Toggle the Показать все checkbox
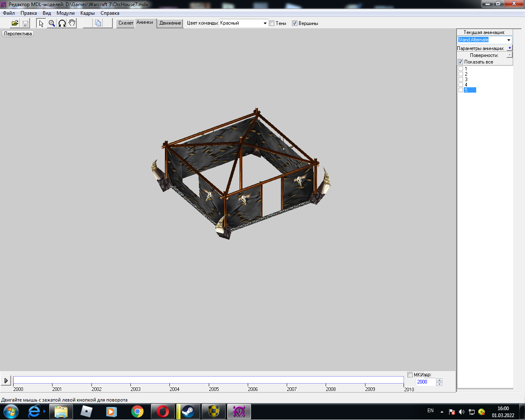 (x=461, y=62)
